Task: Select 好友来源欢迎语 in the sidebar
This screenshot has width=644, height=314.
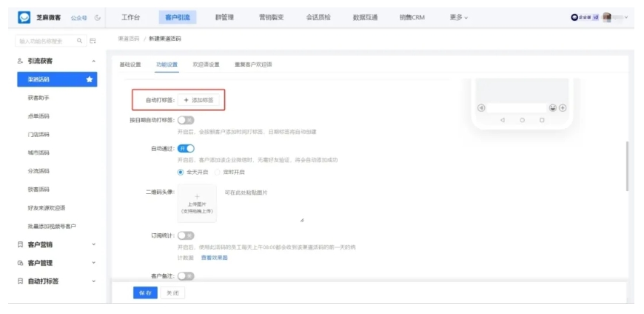Action: pos(47,208)
